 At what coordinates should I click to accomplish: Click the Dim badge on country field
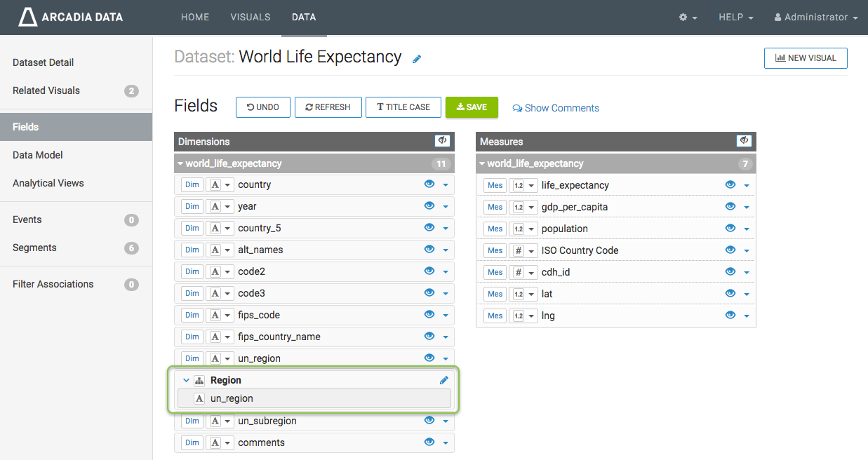(192, 185)
